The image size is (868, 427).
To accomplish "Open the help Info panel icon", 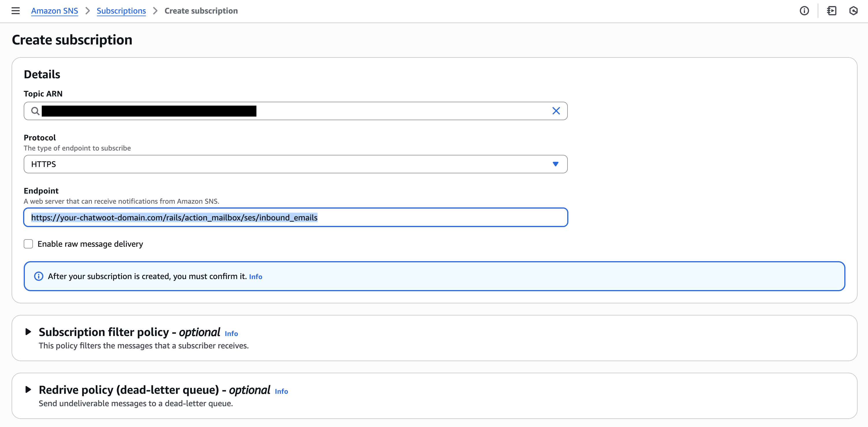I will (x=805, y=11).
